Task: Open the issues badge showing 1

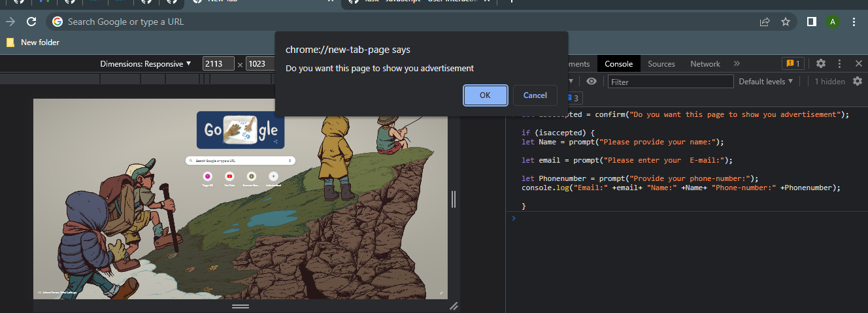Action: click(x=793, y=64)
